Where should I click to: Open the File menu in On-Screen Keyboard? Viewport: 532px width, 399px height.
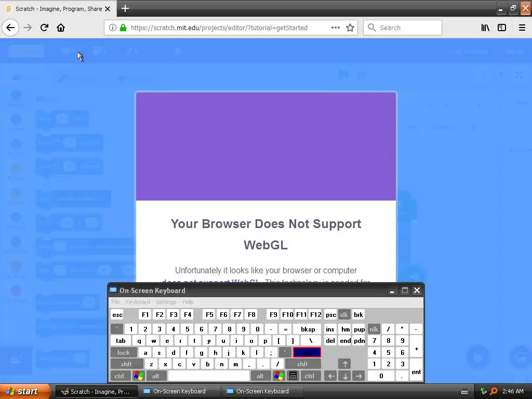115,302
